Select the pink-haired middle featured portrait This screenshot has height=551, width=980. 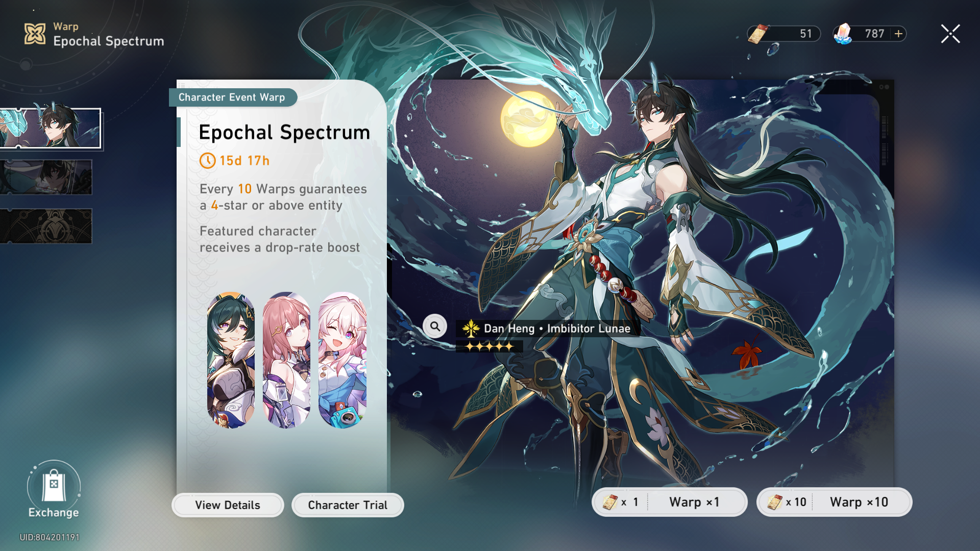(286, 360)
